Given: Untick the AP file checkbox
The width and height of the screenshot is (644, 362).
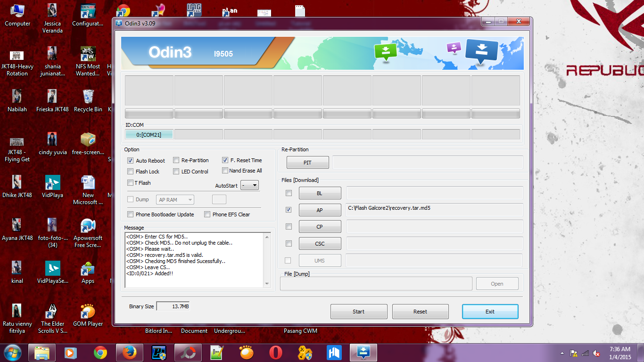Looking at the screenshot, I should coord(289,210).
